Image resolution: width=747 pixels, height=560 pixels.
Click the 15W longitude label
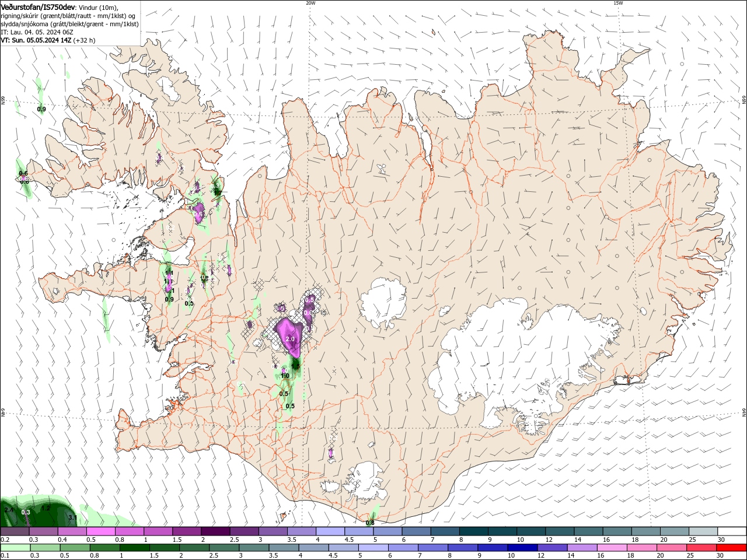(x=618, y=3)
